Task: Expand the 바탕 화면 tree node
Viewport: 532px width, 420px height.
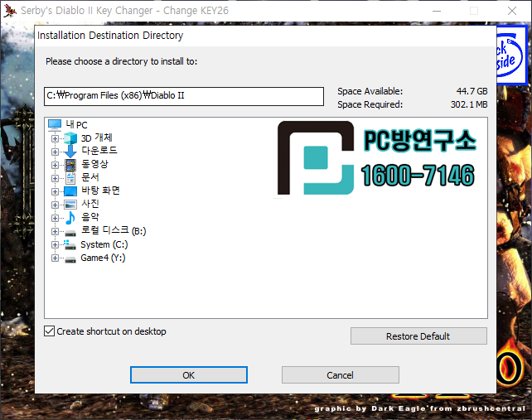Action: pos(55,191)
